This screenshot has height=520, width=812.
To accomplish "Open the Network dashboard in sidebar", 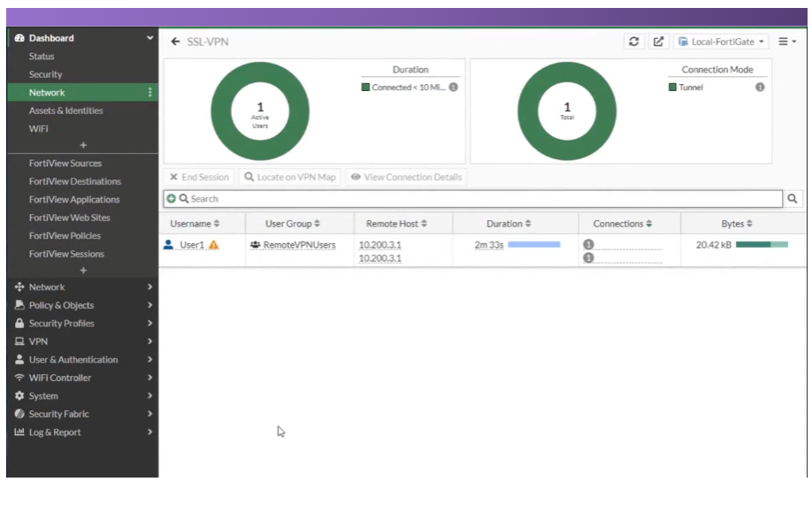I will (x=46, y=92).
